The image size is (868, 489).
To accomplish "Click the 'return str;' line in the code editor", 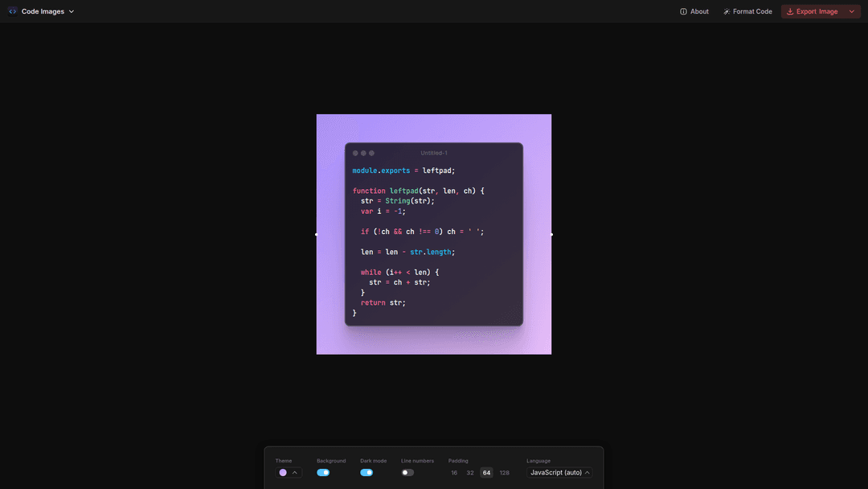I will 383,302.
